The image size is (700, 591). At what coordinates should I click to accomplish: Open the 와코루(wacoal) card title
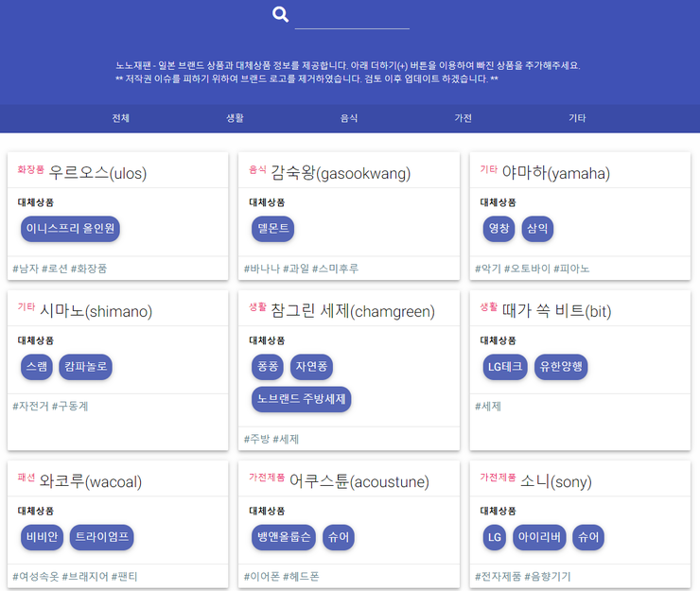pyautogui.click(x=91, y=481)
